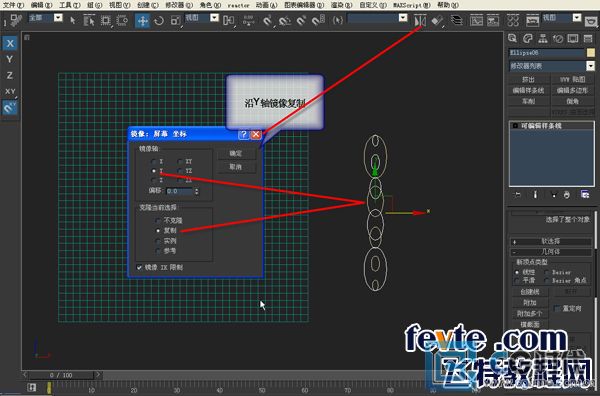This screenshot has width=600, height=396.
Task: Click the Use Pivot Point Center icon
Action: tap(228, 20)
